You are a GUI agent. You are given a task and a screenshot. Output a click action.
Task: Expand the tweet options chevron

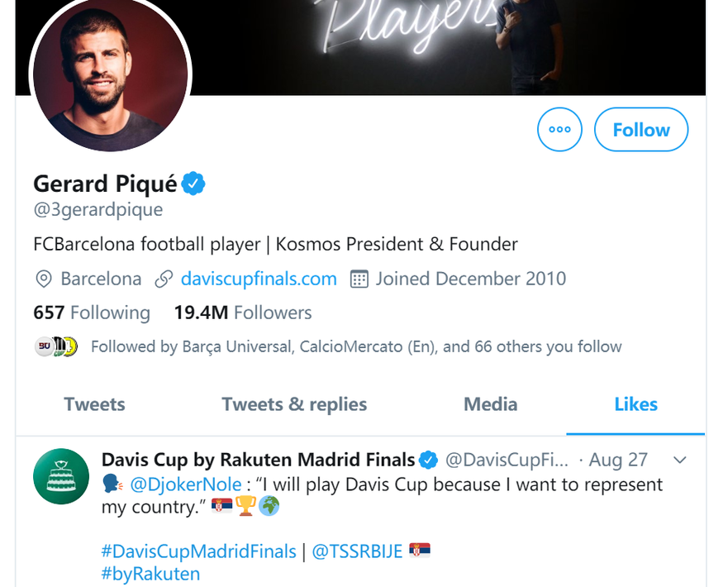pyautogui.click(x=680, y=460)
